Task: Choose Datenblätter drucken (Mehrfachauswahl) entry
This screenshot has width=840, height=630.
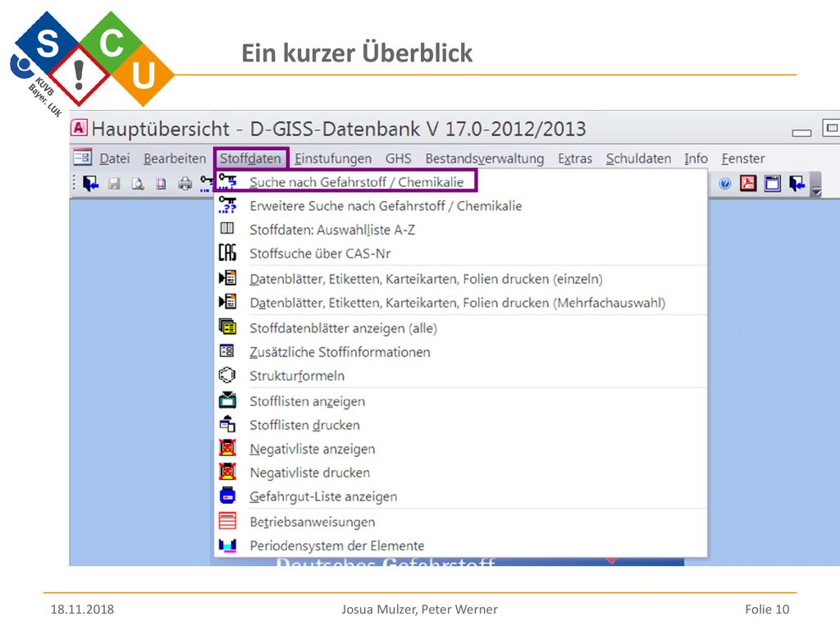Action: pyautogui.click(x=461, y=303)
